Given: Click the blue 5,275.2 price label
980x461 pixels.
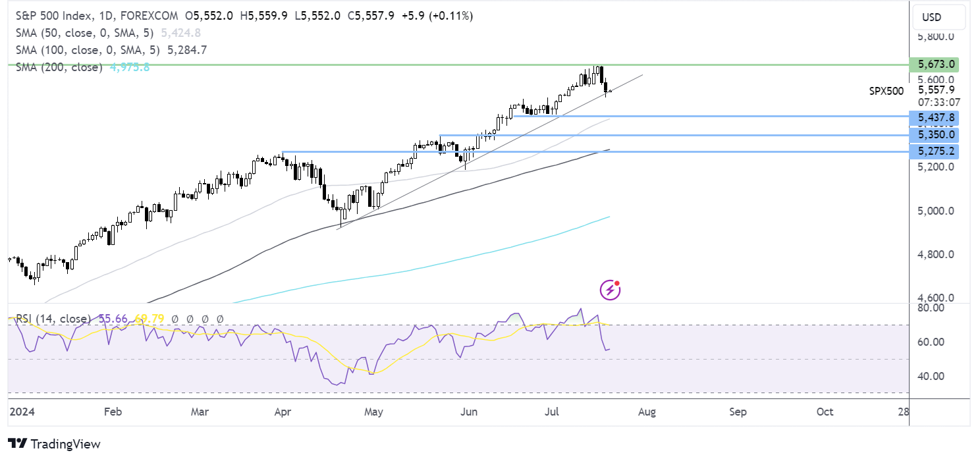Looking at the screenshot, I should click(933, 151).
